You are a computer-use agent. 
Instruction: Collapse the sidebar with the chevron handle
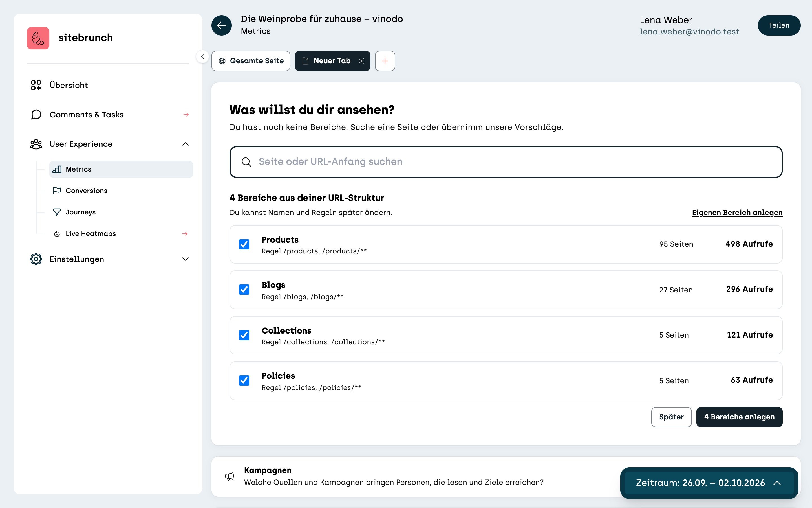pyautogui.click(x=202, y=56)
